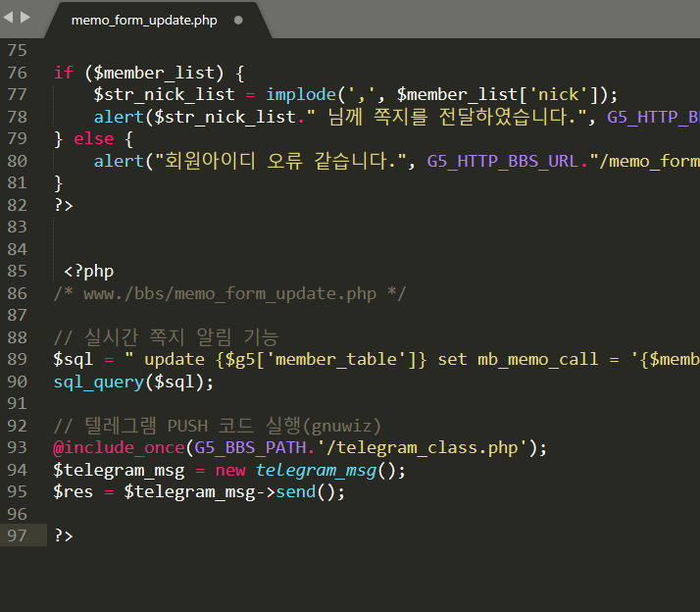The image size is (700, 612).
Task: Click line number 89 in the gutter
Action: pos(17,359)
